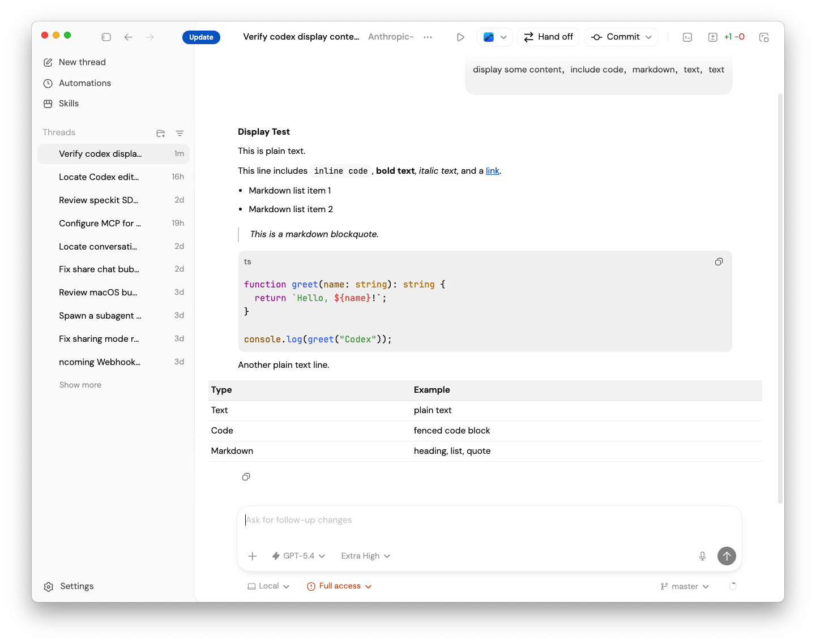Open Skills in the sidebar

click(61, 104)
